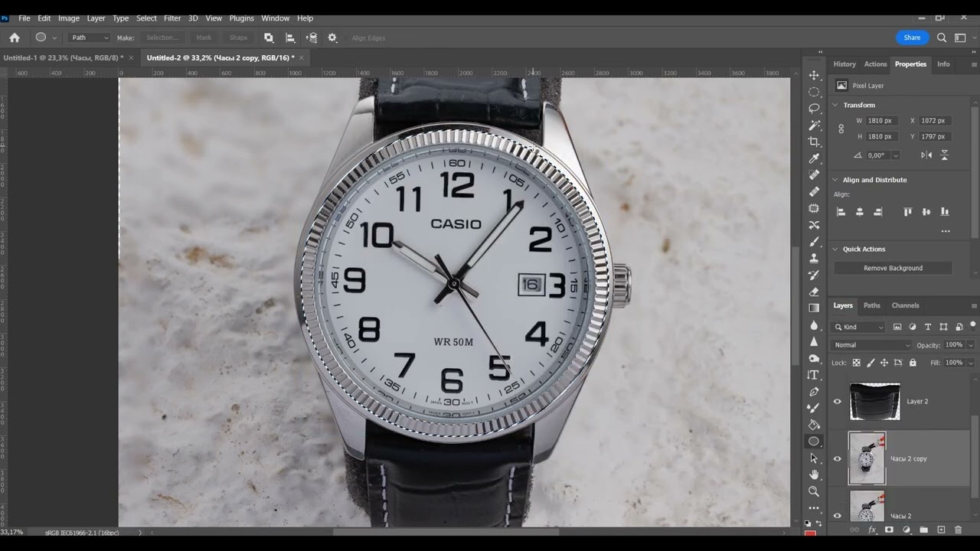The width and height of the screenshot is (980, 551).
Task: Collapse the Align and Distribute section
Action: pyautogui.click(x=835, y=180)
